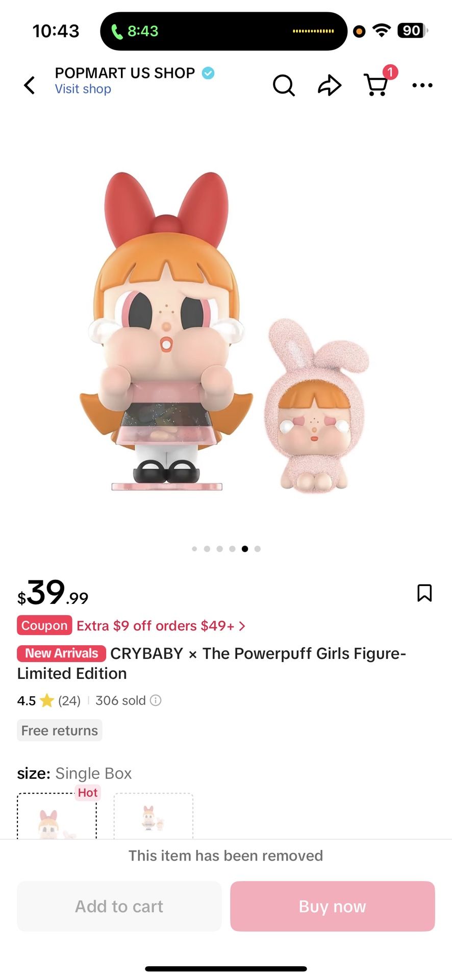Viewport: 452px width, 980px height.
Task: Select the second size option thumbnail
Action: (153, 817)
